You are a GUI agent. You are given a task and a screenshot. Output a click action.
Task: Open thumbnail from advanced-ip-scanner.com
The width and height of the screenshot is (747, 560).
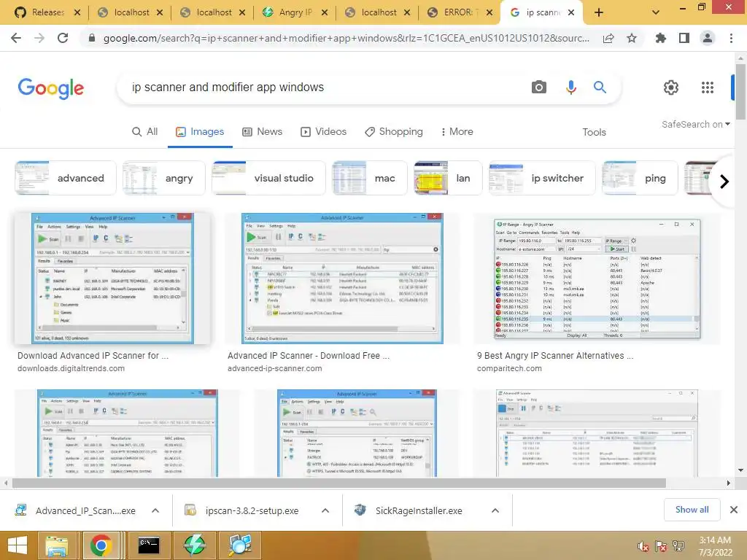(342, 278)
